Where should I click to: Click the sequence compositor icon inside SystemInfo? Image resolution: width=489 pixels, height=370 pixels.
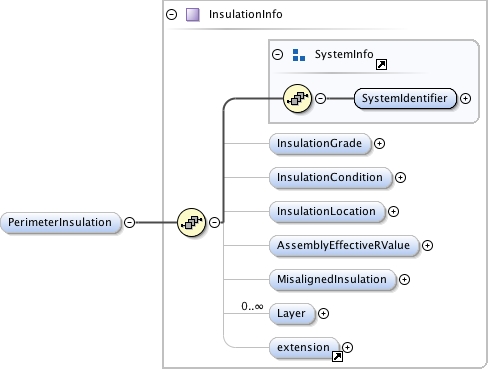[x=297, y=98]
